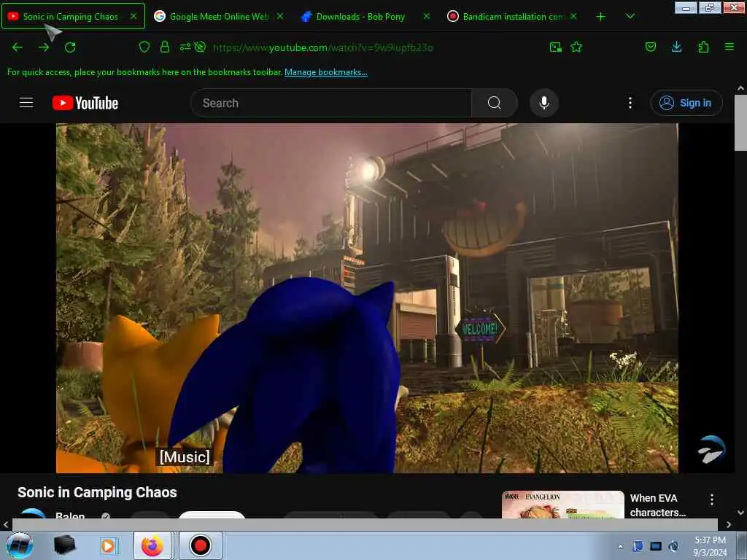747x560 pixels.
Task: Click the horizontal scrollbar left arrow
Action: pos(6,524)
